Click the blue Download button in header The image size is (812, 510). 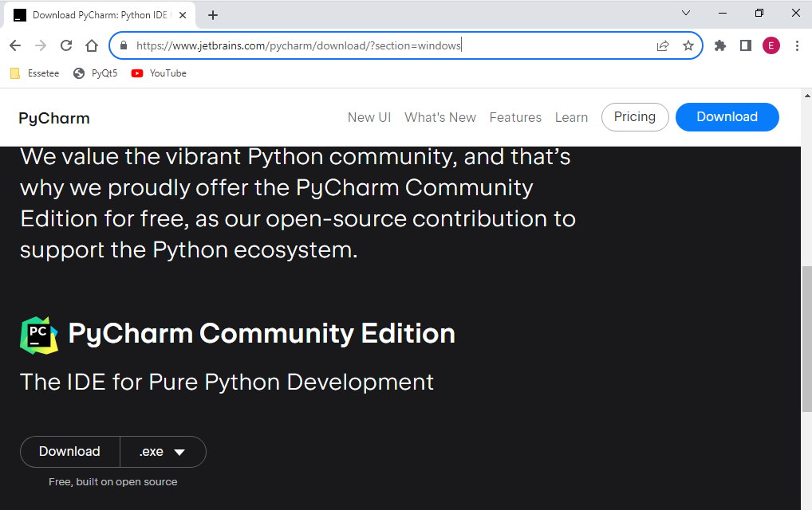coord(727,117)
